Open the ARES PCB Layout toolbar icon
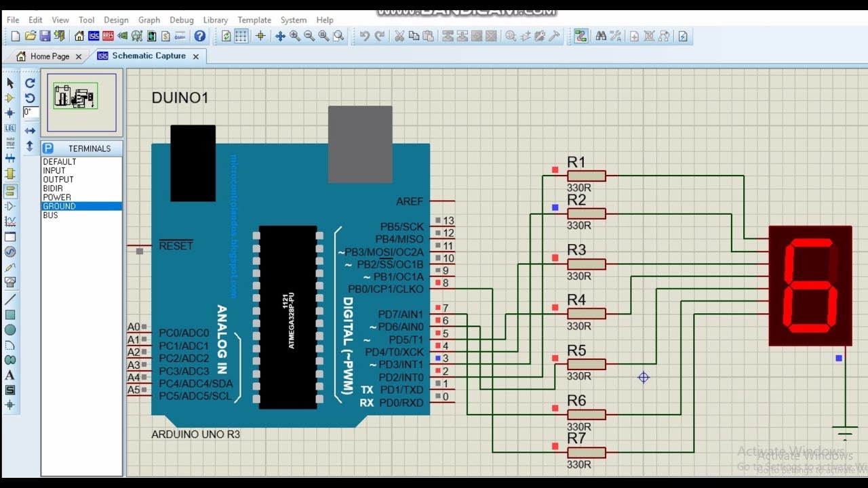This screenshot has width=868, height=488. pos(108,36)
